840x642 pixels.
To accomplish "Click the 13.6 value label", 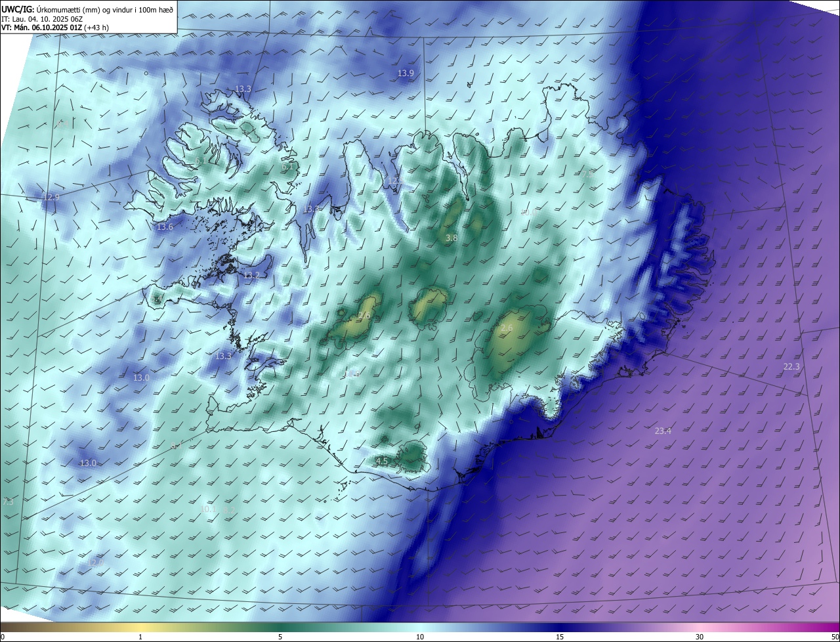I will point(165,227).
